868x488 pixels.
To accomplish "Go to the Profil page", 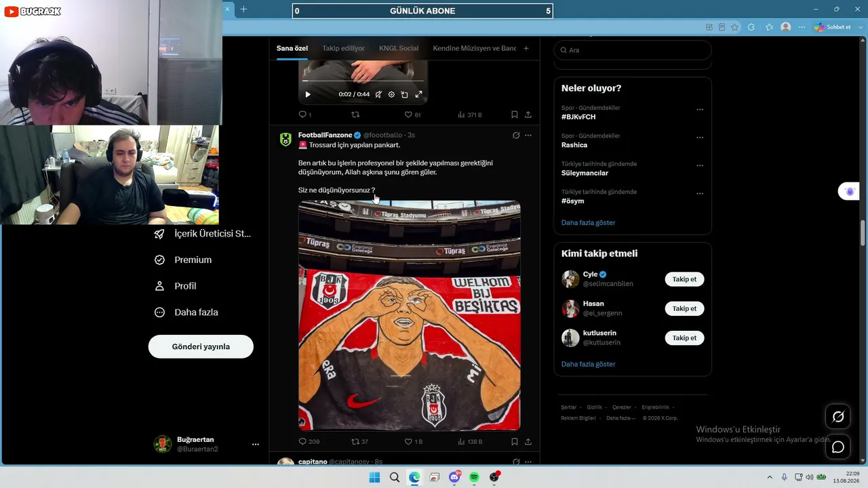I will pyautogui.click(x=176, y=286).
